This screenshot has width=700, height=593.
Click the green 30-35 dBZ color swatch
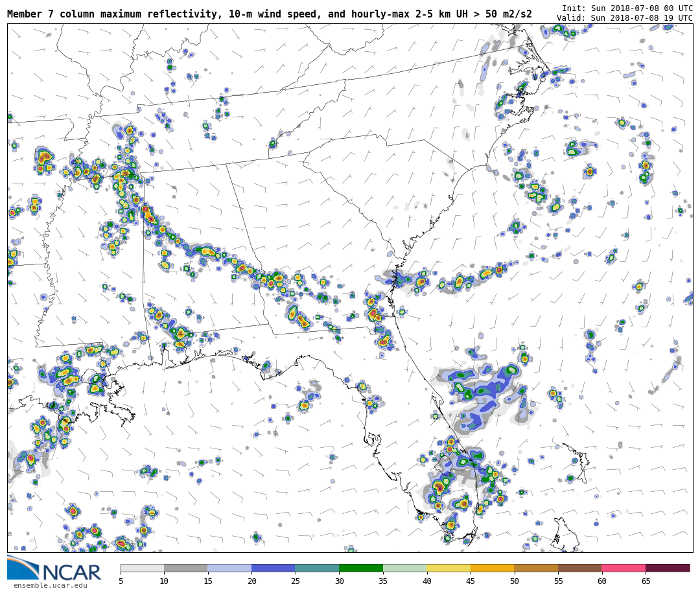click(x=361, y=568)
